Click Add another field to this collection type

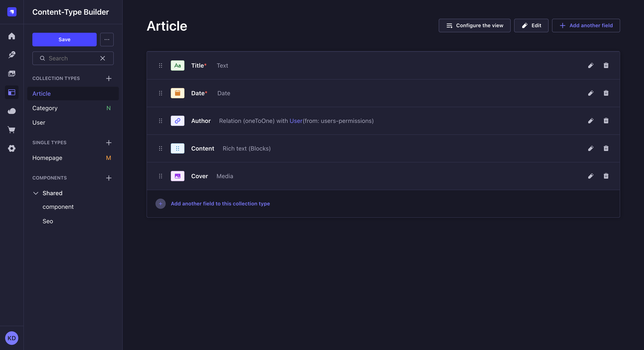point(220,203)
